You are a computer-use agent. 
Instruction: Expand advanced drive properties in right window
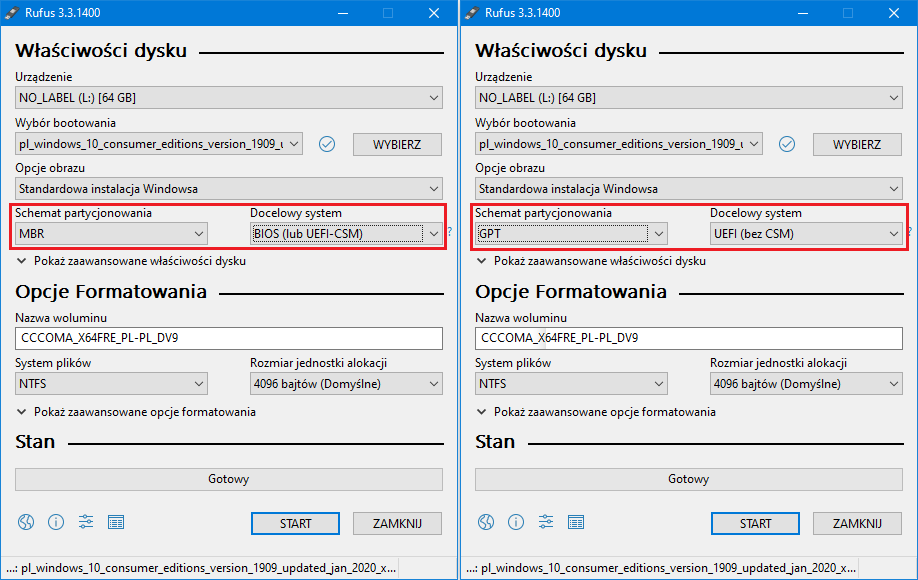click(x=592, y=261)
